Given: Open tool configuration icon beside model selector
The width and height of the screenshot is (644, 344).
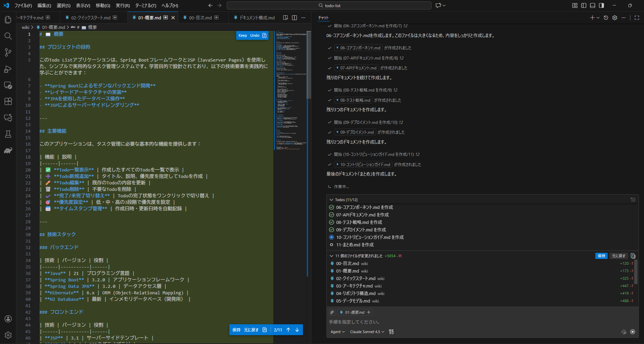Looking at the screenshot, I should pos(391,332).
